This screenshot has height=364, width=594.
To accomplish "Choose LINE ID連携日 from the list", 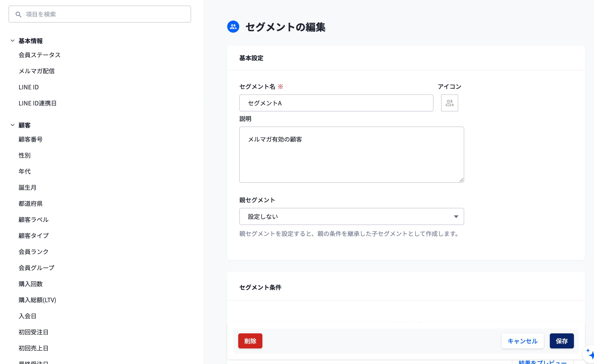I will click(x=38, y=103).
